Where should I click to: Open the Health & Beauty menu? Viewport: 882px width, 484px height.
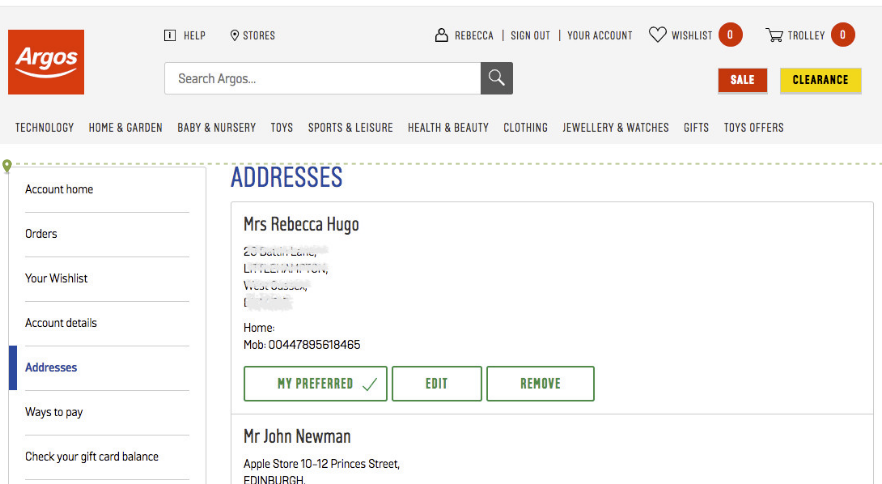click(448, 128)
